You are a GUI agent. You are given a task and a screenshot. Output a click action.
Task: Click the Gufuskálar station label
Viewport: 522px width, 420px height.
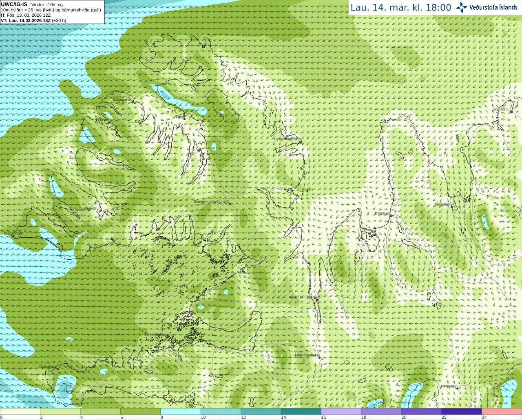click(48, 367)
